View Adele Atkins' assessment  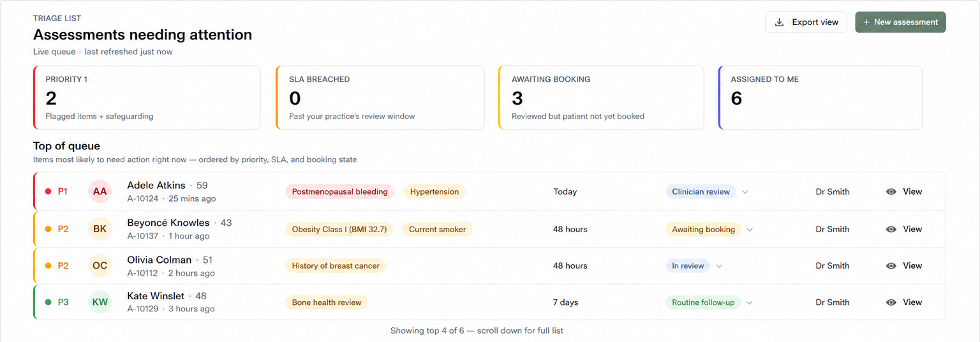click(904, 191)
